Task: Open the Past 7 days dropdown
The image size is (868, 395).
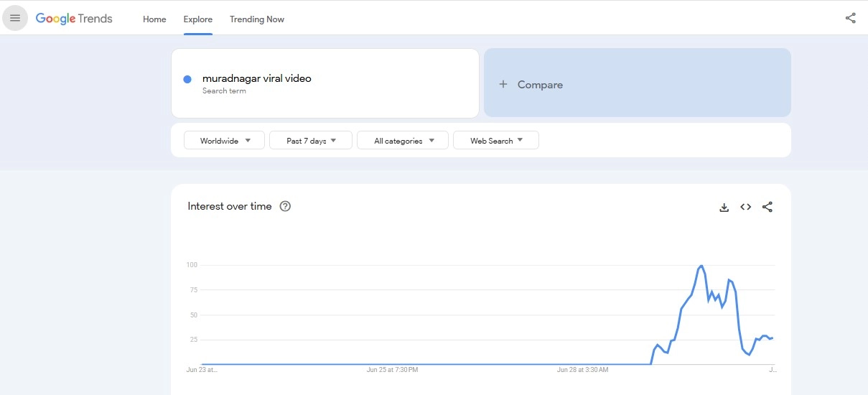Action: tap(310, 141)
